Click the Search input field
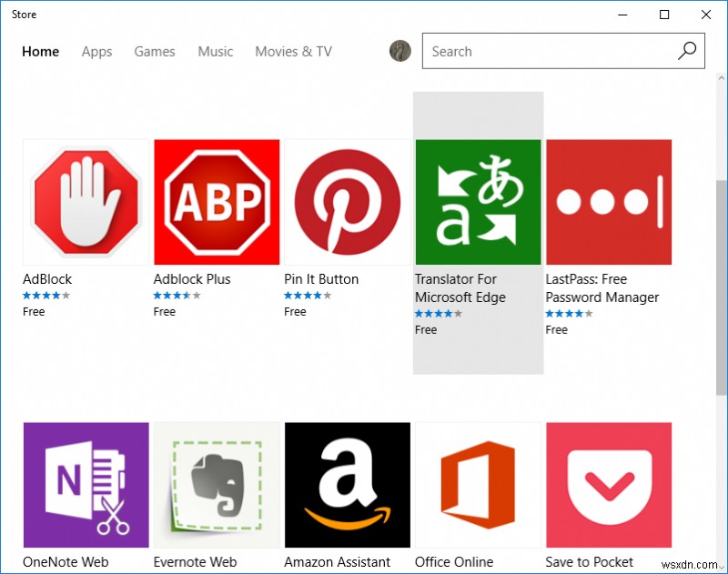The width and height of the screenshot is (728, 574). point(546,51)
